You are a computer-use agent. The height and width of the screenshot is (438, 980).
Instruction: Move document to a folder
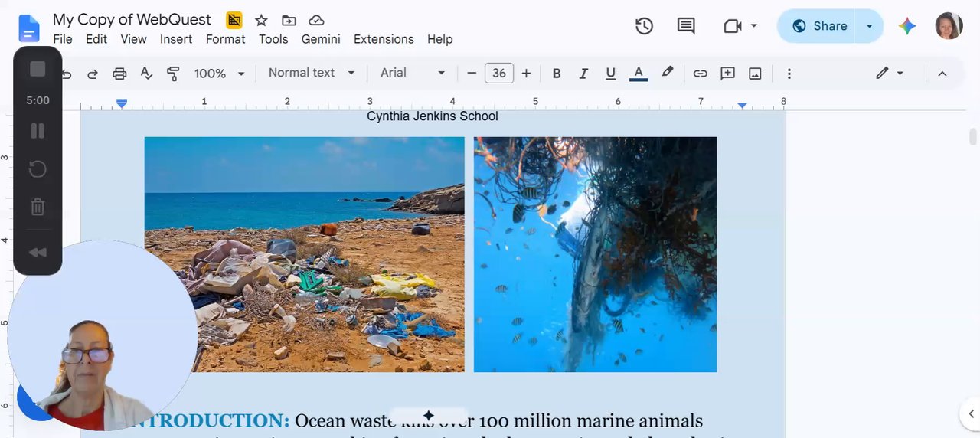pos(289,20)
